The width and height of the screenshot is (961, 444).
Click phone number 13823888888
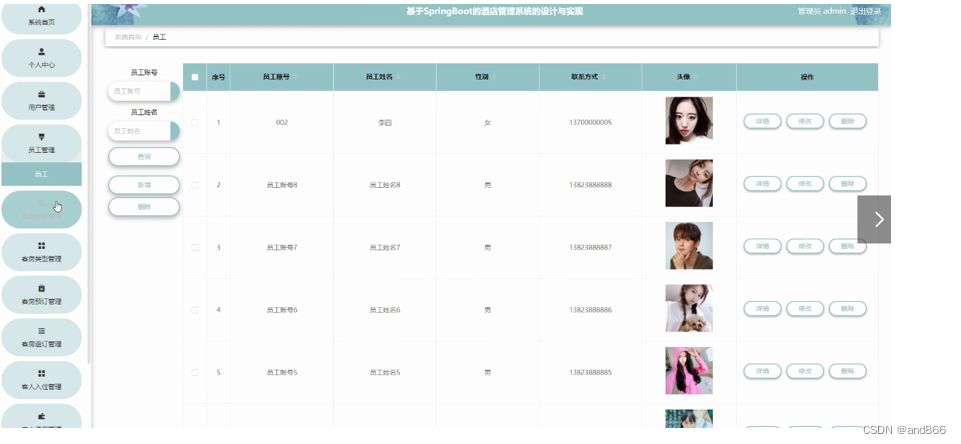coord(590,185)
